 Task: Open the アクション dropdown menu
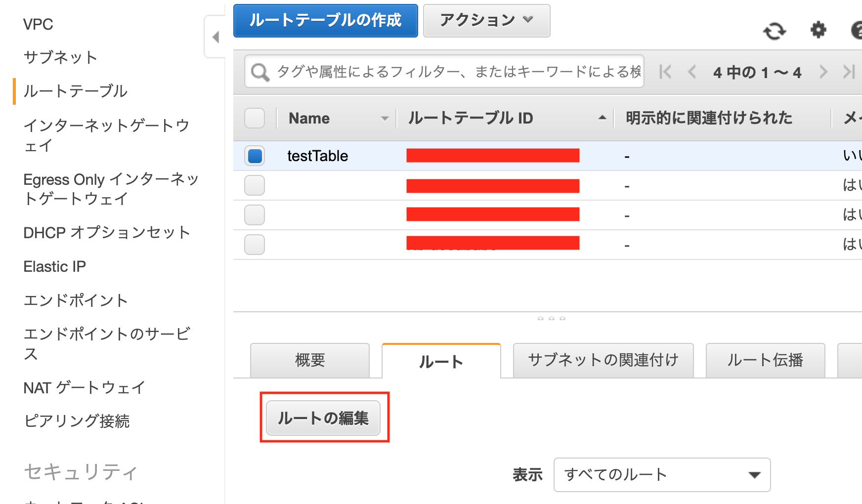486,20
